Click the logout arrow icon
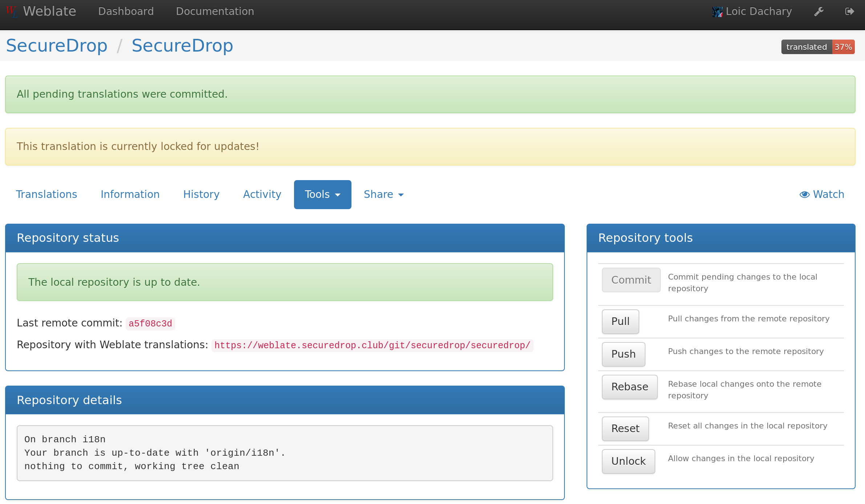Screen dimensions: 865x504 (849, 12)
